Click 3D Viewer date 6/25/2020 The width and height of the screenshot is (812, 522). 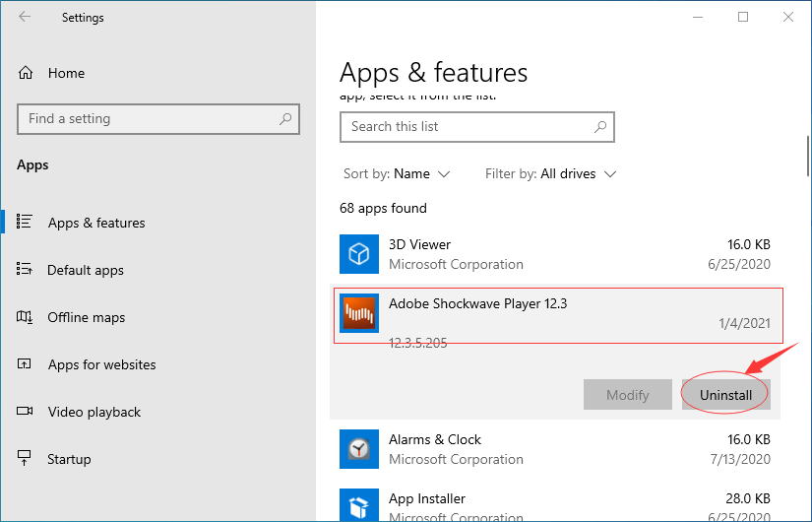[739, 264]
